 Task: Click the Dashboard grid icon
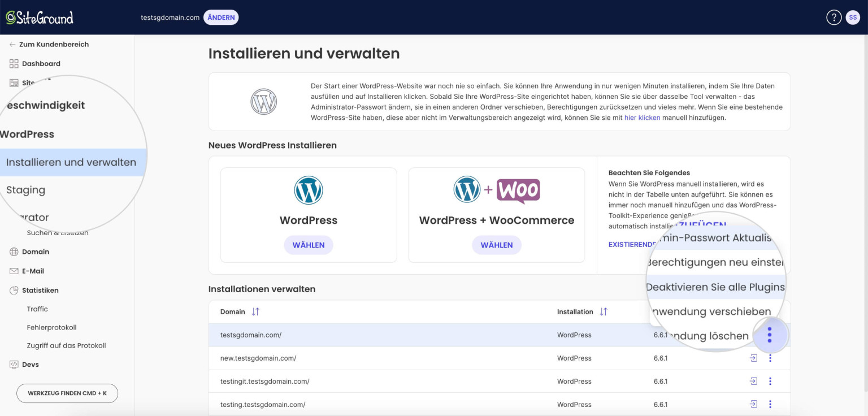[x=14, y=64]
